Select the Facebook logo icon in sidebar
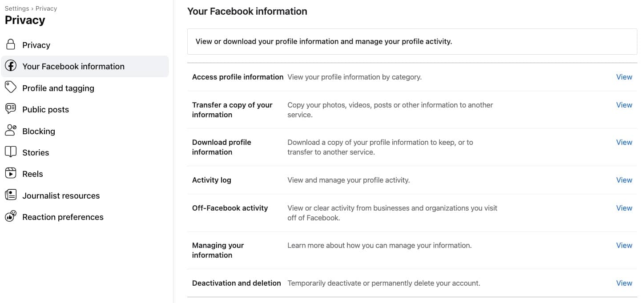This screenshot has height=303, width=644. click(x=11, y=66)
